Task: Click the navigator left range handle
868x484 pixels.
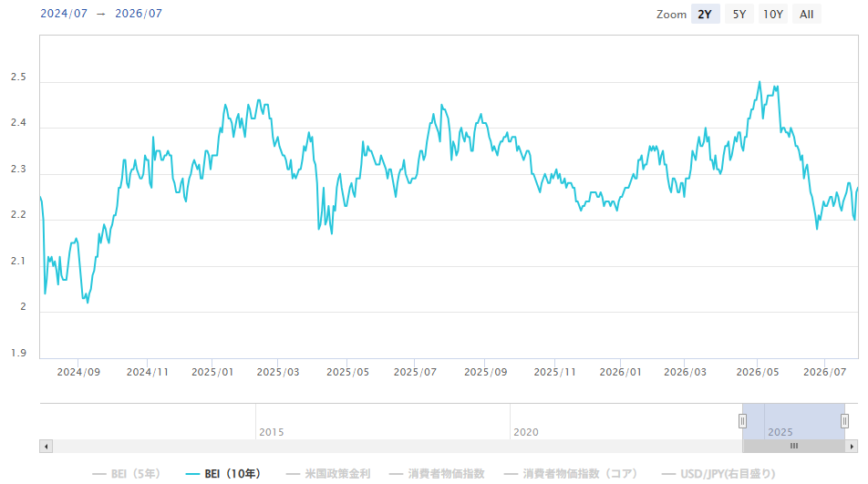Action: point(742,421)
